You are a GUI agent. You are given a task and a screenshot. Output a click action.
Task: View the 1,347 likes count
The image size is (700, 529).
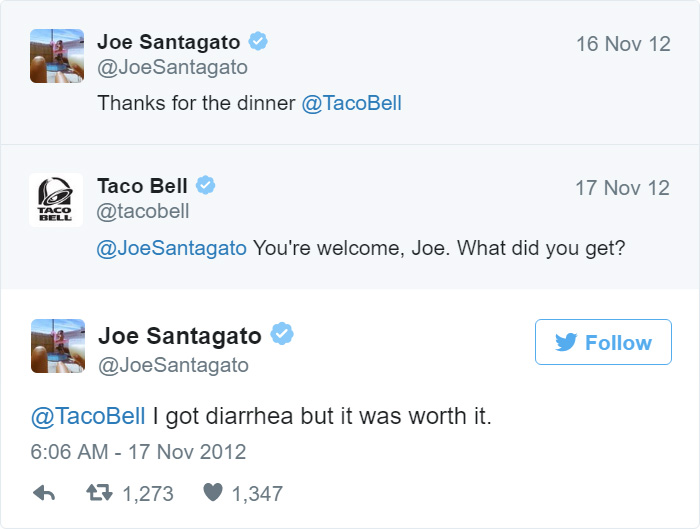click(257, 494)
